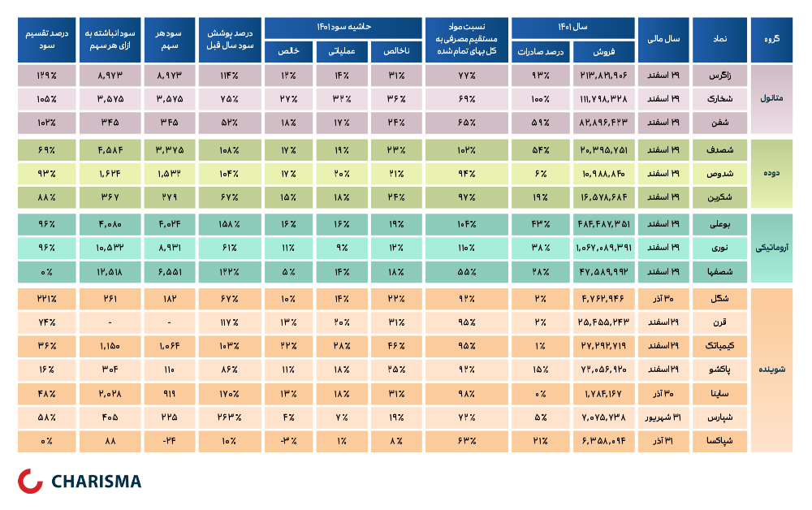Screen dimensions: 812x510
Task: Click the درصد صادرات sub-header
Action: coord(541,52)
